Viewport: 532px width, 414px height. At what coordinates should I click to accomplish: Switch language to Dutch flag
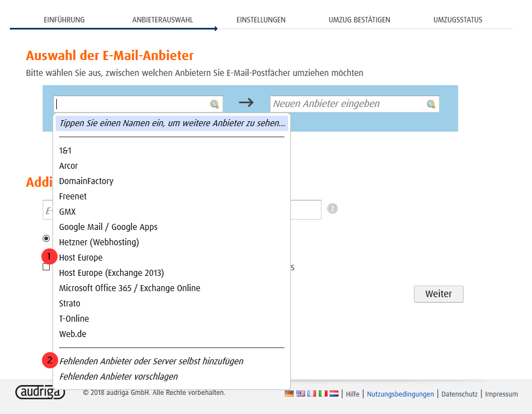334,394
